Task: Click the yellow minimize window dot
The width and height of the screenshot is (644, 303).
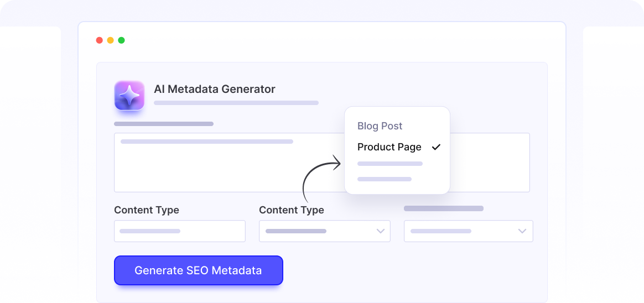Action: click(111, 40)
